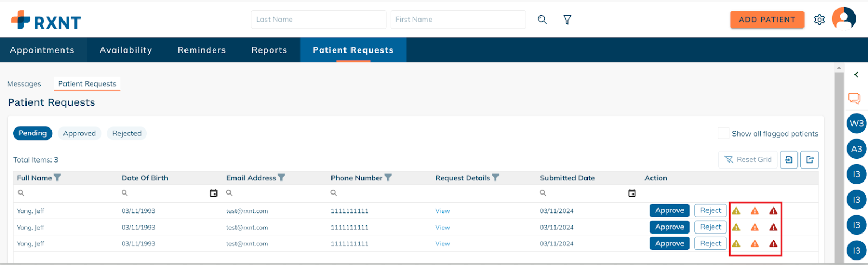Viewport: 868px width, 265px height.
Task: Open settings gear icon
Action: [x=819, y=20]
